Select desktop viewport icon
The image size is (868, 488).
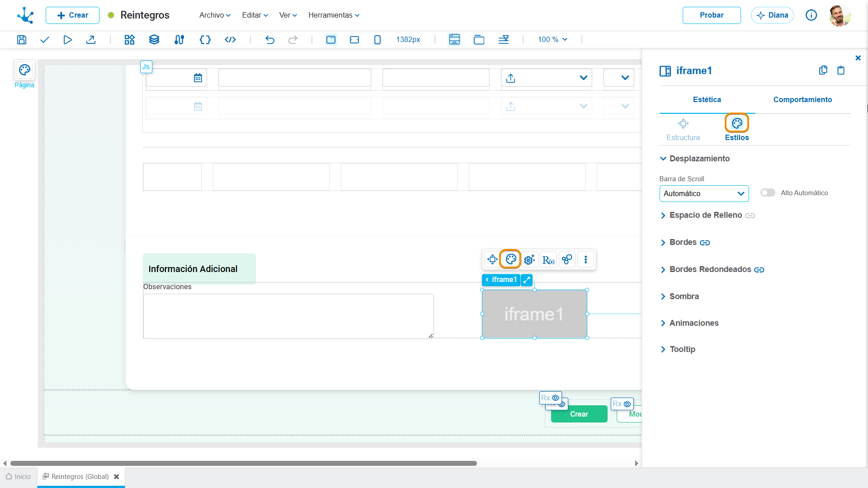(x=331, y=40)
